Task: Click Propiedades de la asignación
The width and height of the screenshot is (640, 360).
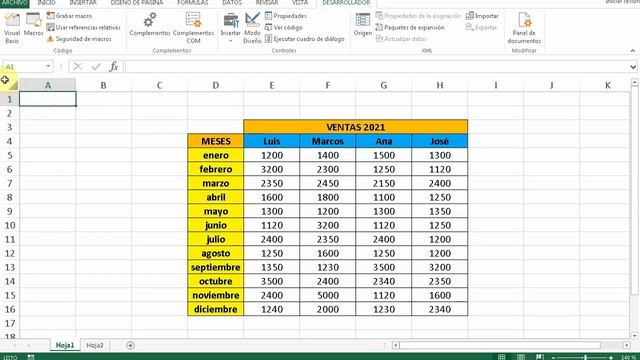Action: tap(418, 16)
